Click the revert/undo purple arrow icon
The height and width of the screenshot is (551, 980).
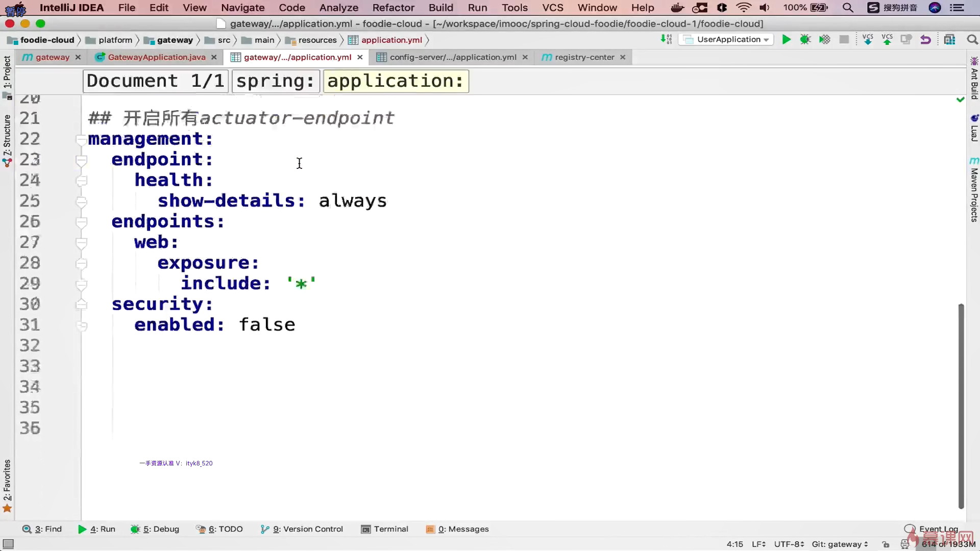point(925,39)
